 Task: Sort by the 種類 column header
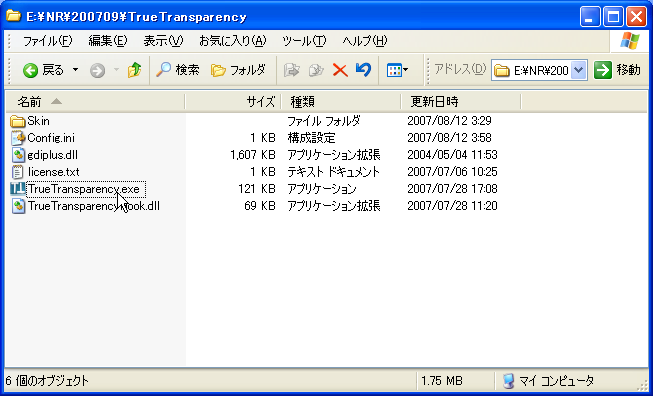coord(341,102)
